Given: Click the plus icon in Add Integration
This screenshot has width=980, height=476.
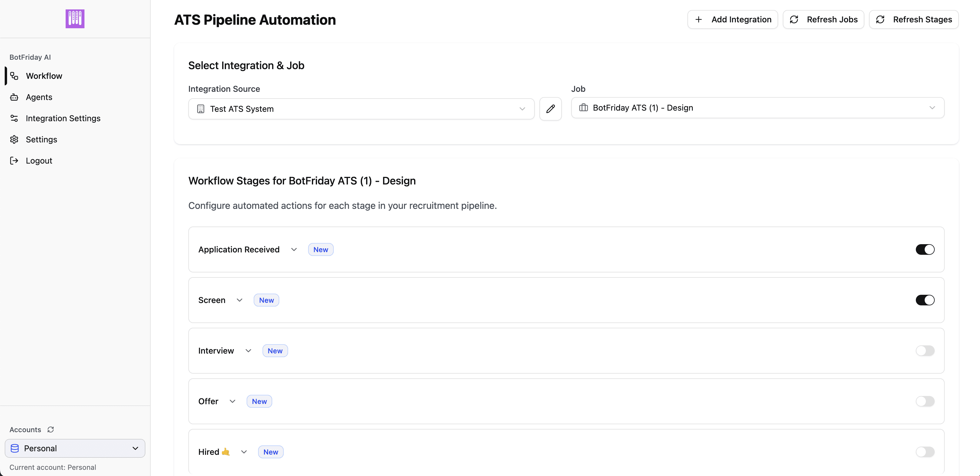Looking at the screenshot, I should [698, 19].
